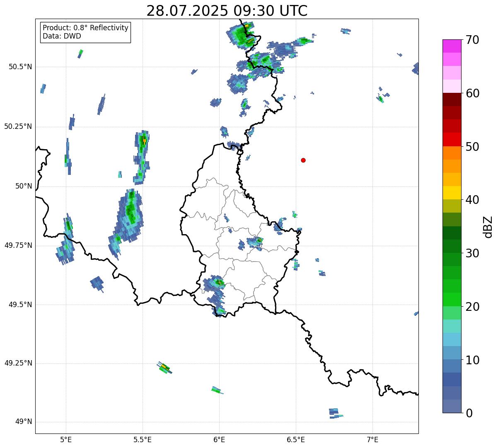498x448 pixels.
Task: Click the title "28.07.2025 09:30 UTC"
Action: click(x=227, y=11)
